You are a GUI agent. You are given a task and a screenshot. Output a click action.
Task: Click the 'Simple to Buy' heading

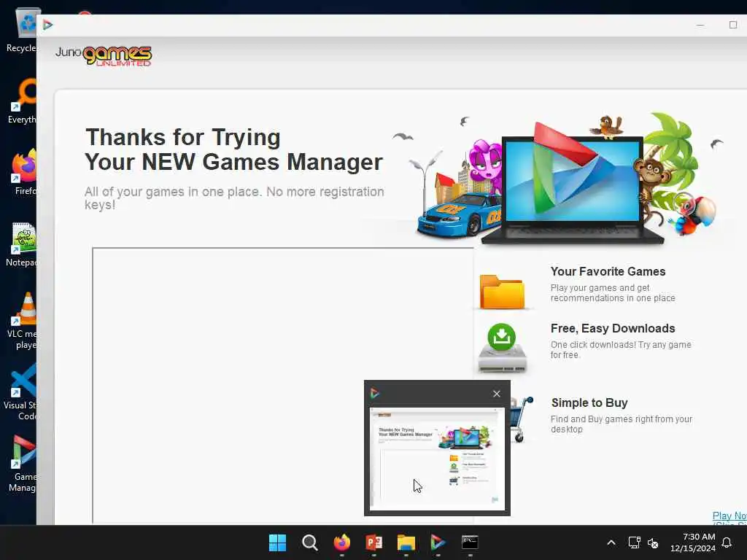coord(589,402)
